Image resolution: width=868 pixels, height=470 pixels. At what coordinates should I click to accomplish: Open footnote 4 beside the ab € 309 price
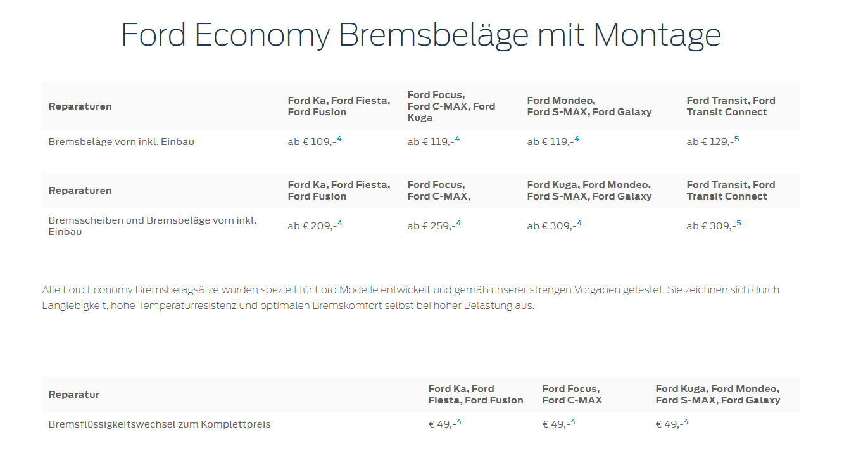click(579, 224)
